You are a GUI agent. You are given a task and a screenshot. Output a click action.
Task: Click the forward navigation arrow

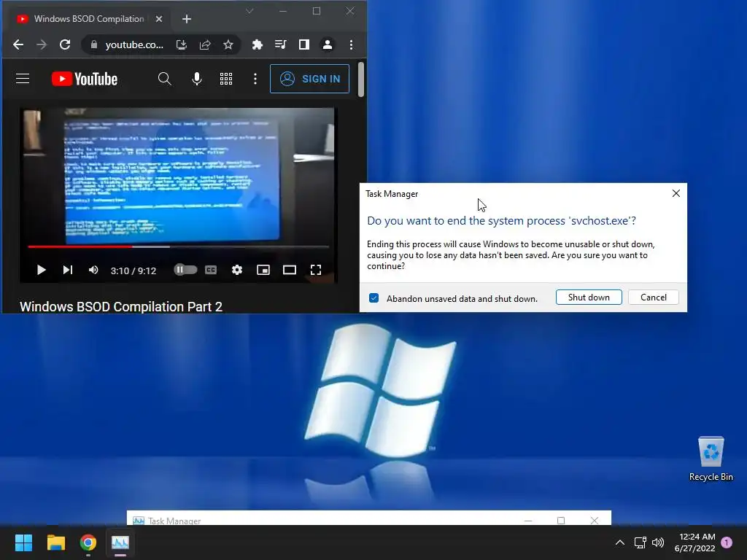click(x=42, y=44)
